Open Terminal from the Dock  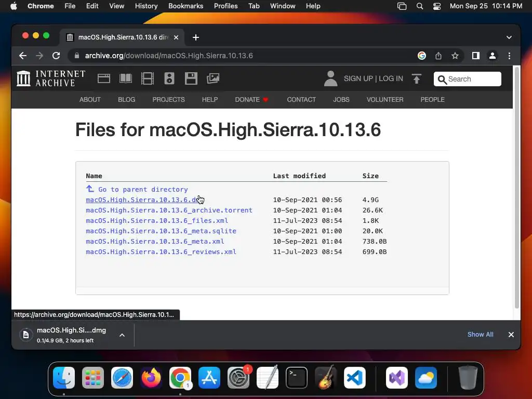[x=297, y=378]
